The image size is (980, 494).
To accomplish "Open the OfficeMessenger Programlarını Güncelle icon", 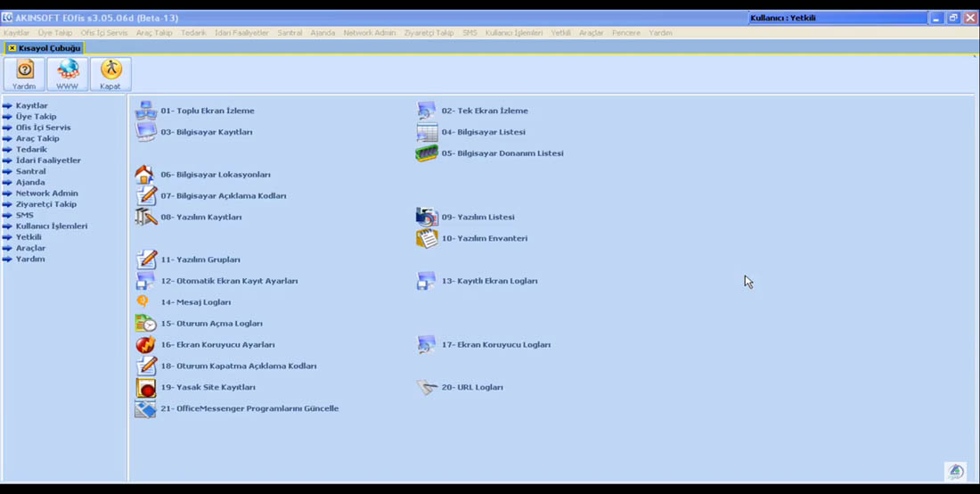I will click(x=145, y=408).
